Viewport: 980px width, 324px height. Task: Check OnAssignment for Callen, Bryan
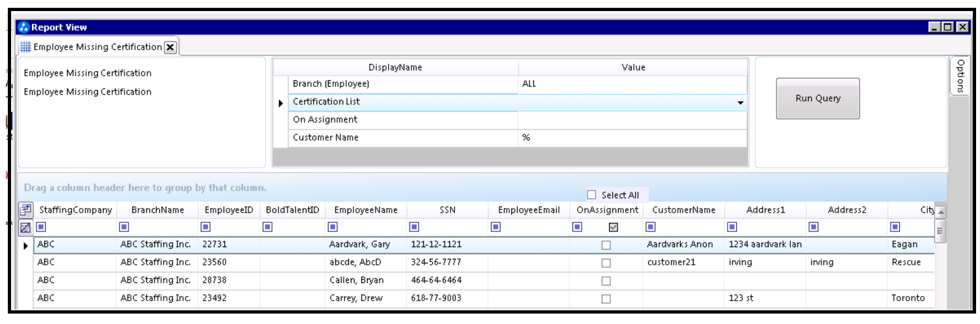[x=606, y=281]
